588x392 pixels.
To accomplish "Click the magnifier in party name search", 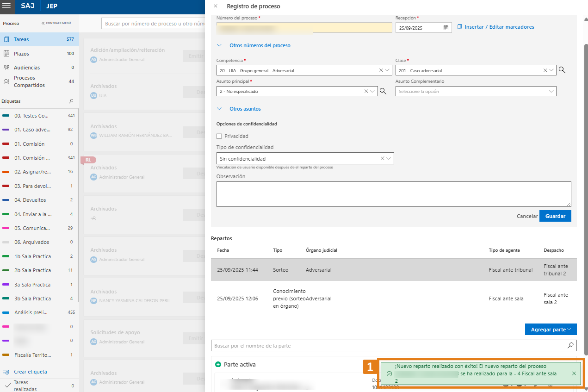I will coord(571,346).
